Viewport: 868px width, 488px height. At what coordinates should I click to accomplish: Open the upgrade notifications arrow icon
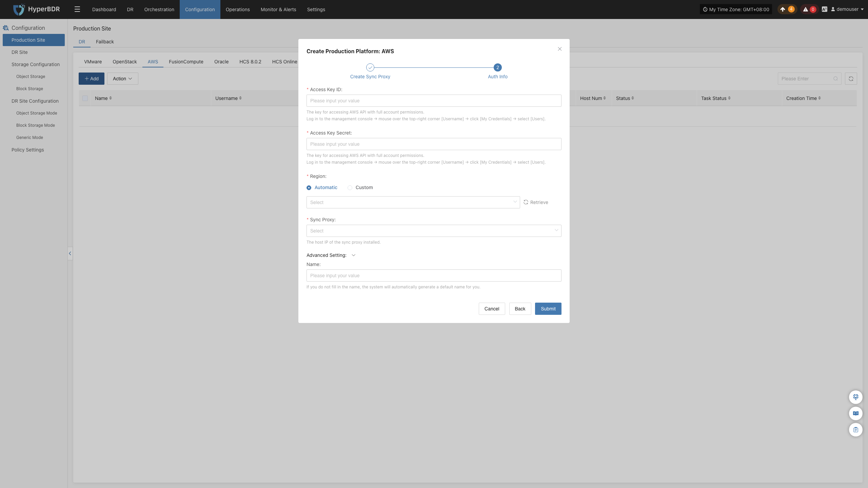783,9
